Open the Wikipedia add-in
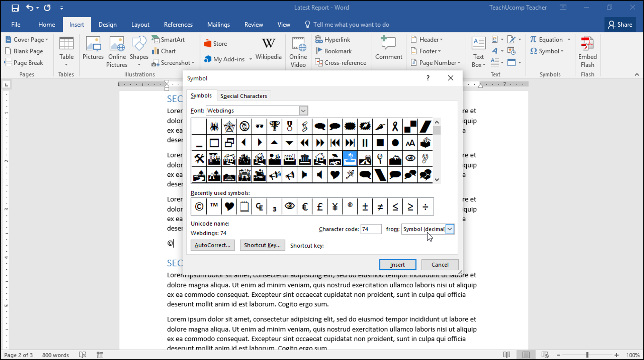Image resolution: width=644 pixels, height=360 pixels. point(268,48)
